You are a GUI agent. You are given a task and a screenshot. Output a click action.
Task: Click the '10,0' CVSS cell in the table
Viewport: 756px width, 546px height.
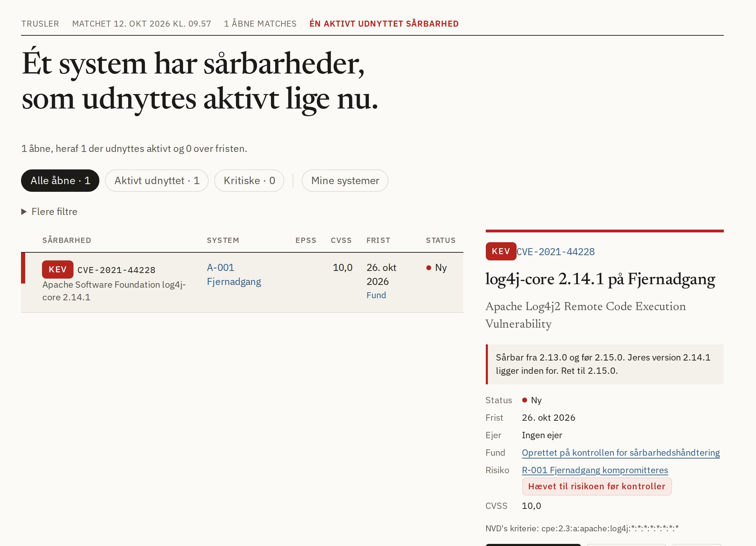point(342,268)
